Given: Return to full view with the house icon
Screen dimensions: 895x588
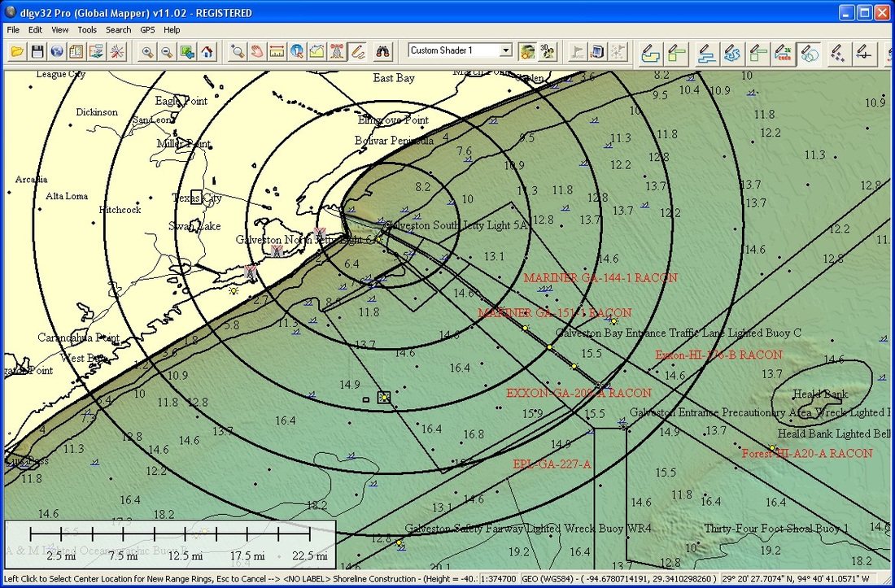Looking at the screenshot, I should pyautogui.click(x=207, y=52).
